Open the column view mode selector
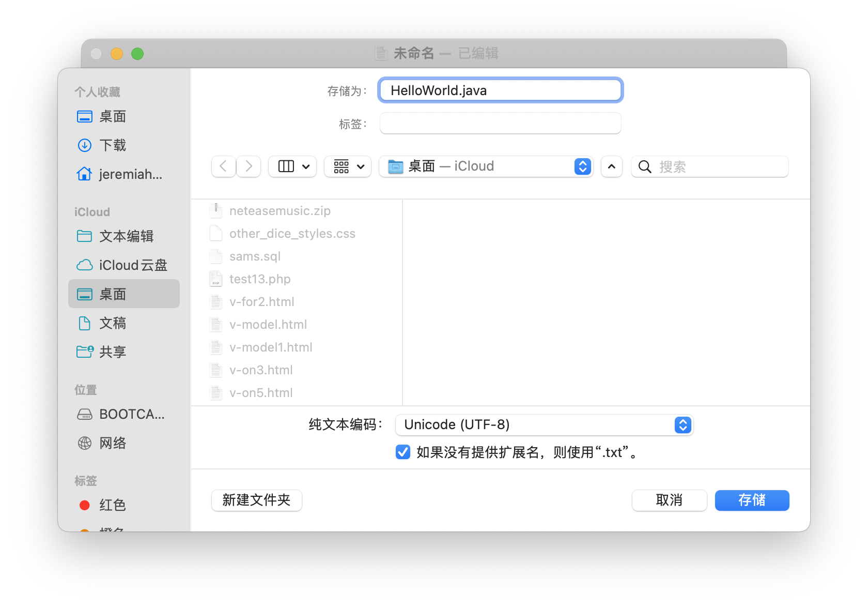Viewport: 868px width, 608px height. [292, 166]
